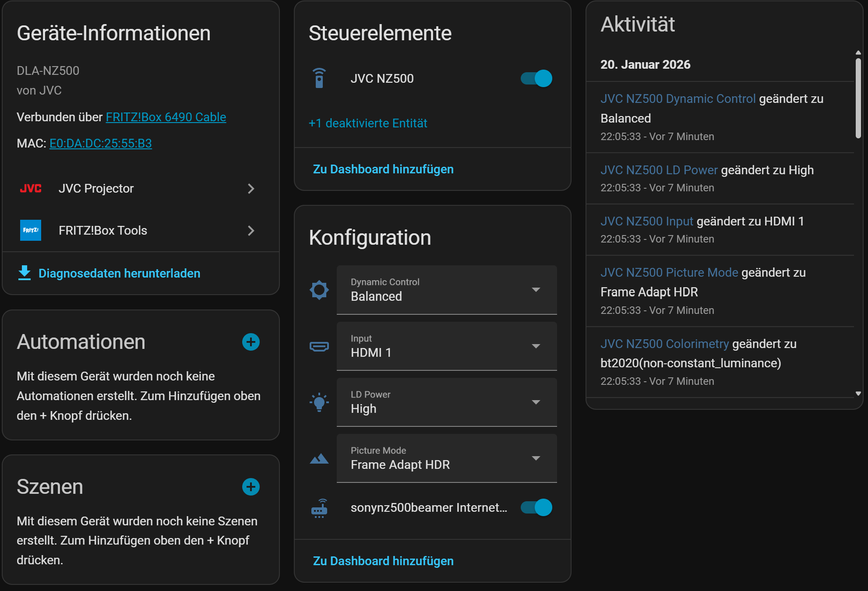This screenshot has width=868, height=591.
Task: Click the FRITZ!Box 6490 Cable link
Action: click(x=166, y=117)
